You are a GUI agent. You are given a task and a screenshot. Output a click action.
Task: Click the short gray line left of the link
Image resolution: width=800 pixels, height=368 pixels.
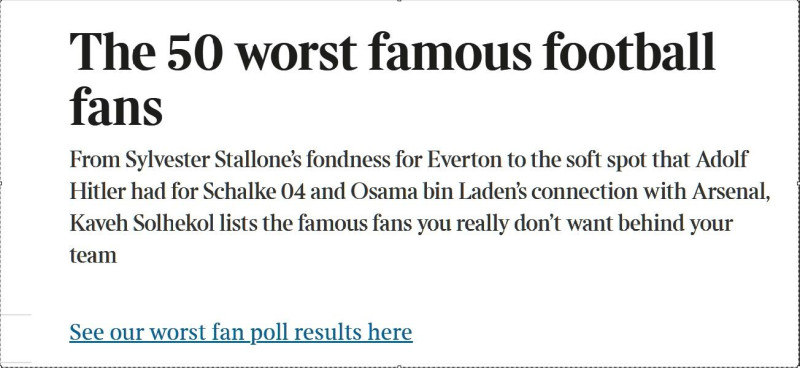point(16,314)
